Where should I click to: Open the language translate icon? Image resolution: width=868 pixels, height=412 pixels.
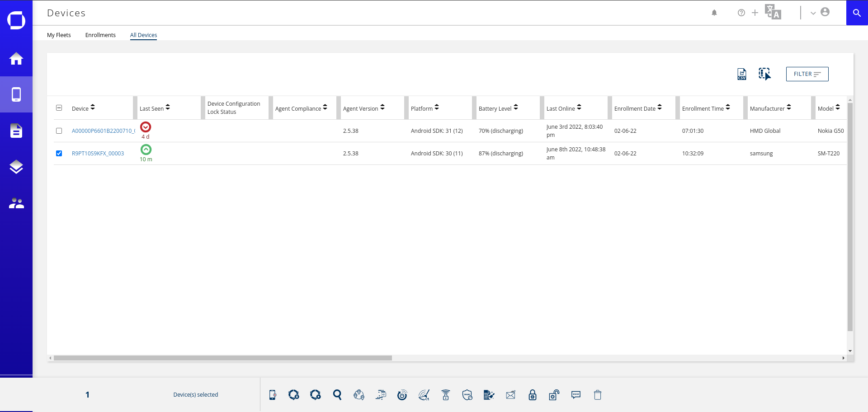773,12
